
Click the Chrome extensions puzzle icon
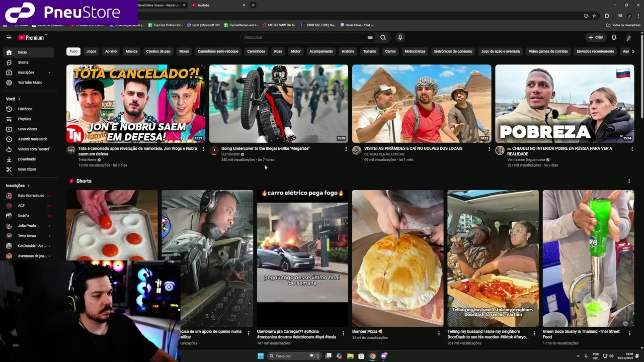point(606,16)
